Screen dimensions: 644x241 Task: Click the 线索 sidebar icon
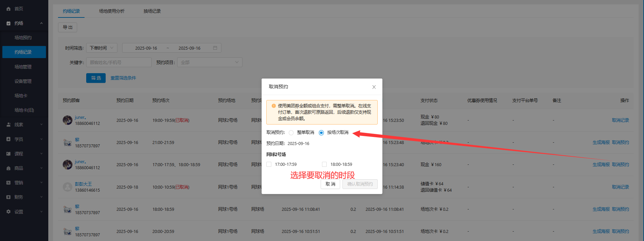click(8, 125)
